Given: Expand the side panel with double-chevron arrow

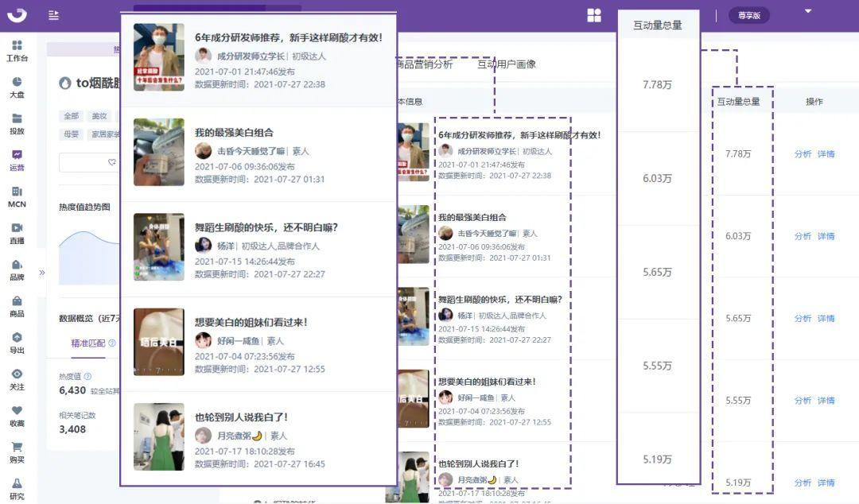Looking at the screenshot, I should click(42, 273).
